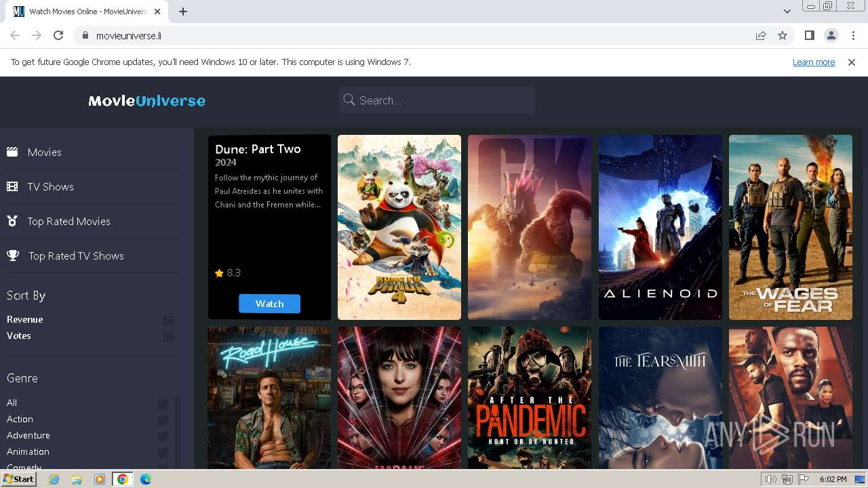Check the Action genre checkbox
The width and height of the screenshot is (868, 488).
pos(163,420)
